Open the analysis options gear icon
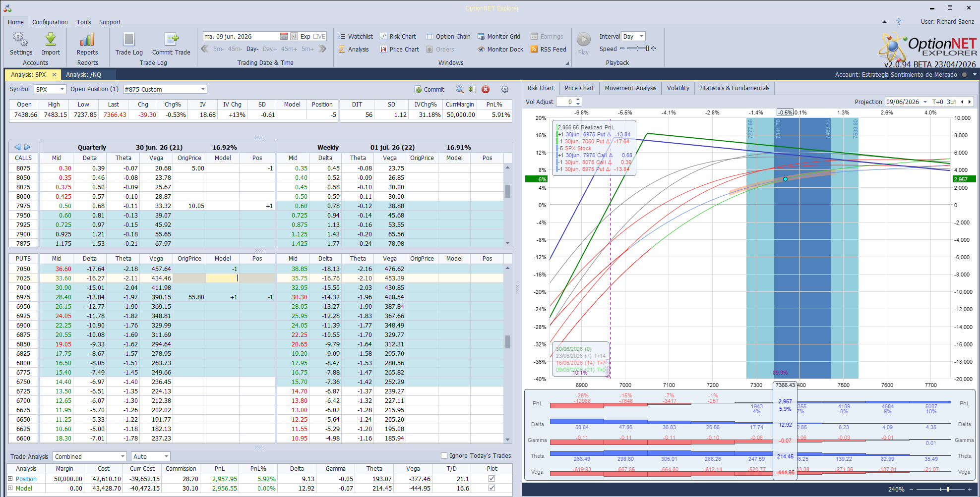The image size is (980, 497). [x=505, y=89]
